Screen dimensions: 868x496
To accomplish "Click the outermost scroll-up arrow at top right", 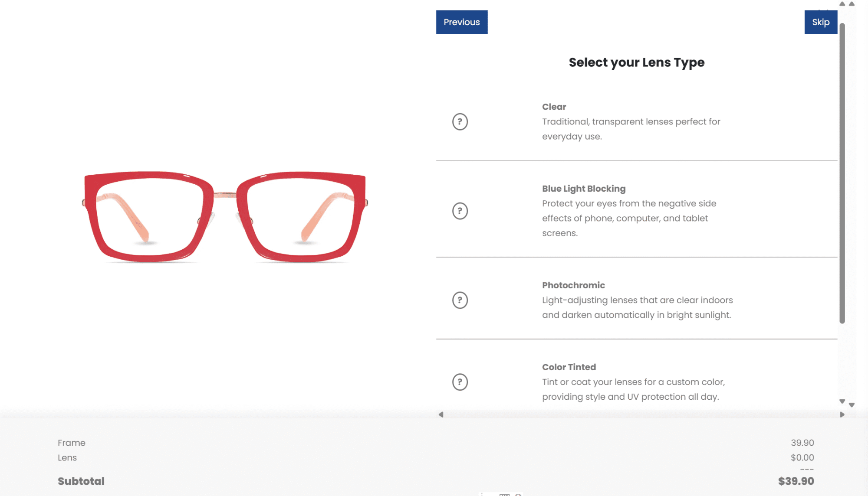I will tap(852, 4).
